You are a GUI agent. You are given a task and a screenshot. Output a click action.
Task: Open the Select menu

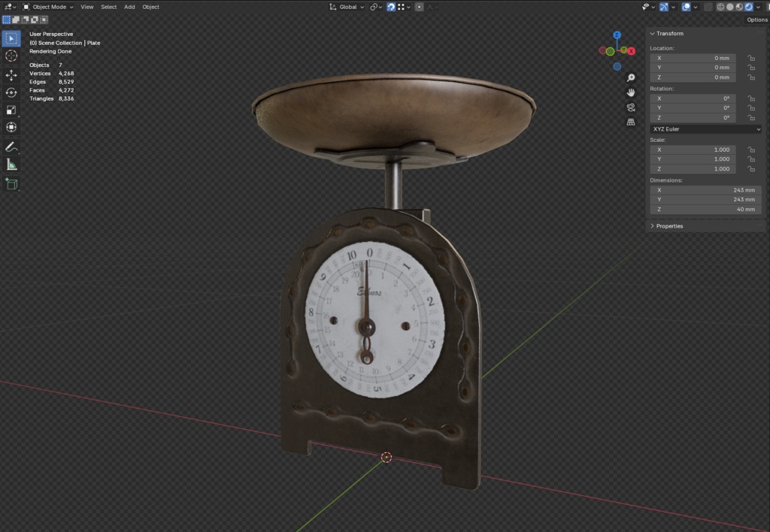coord(108,7)
